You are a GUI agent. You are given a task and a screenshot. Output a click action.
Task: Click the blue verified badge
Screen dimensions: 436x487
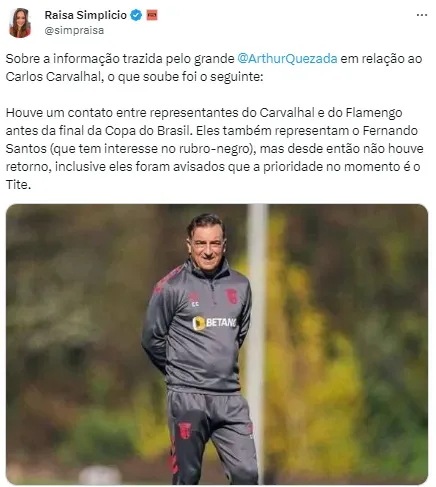(136, 15)
